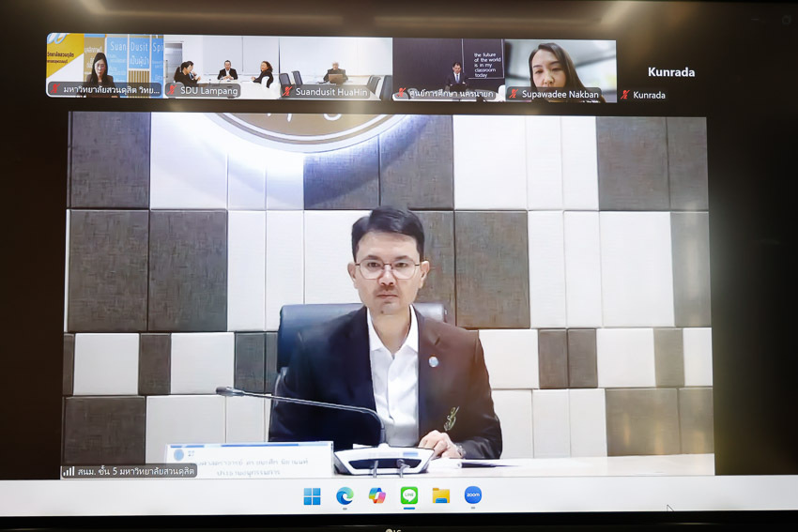This screenshot has width=798, height=532.
Task: Open the LINE app from the taskbar
Action: pyautogui.click(x=409, y=495)
